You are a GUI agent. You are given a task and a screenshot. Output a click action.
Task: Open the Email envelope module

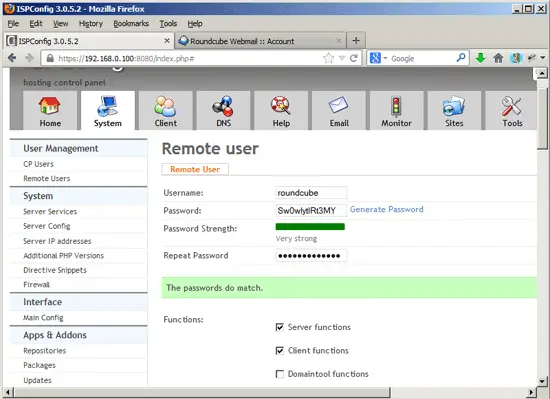pyautogui.click(x=338, y=105)
